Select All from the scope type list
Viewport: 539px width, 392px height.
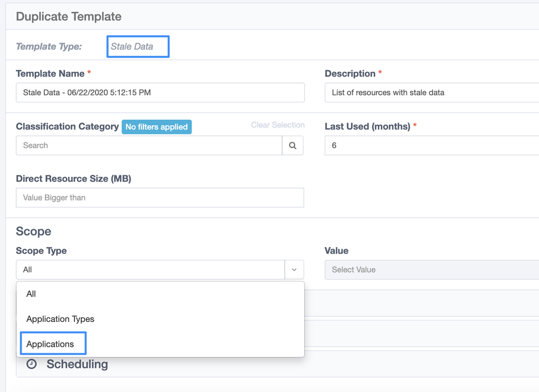coord(31,294)
